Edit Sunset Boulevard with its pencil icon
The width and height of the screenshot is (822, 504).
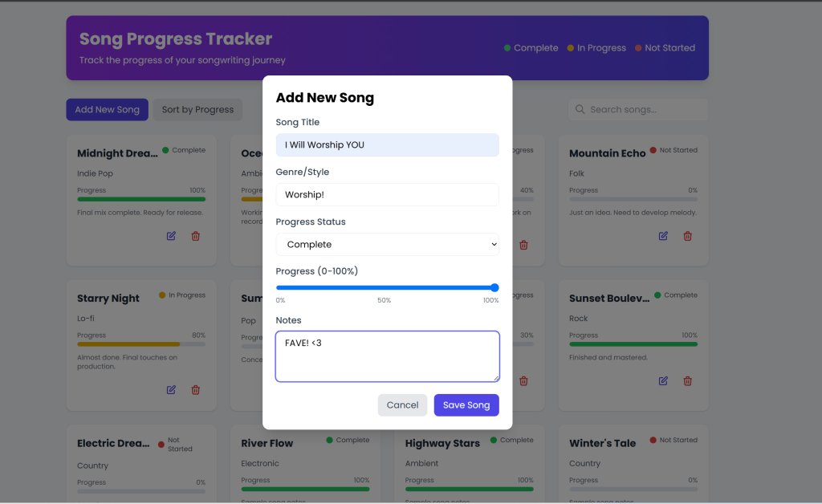[663, 380]
